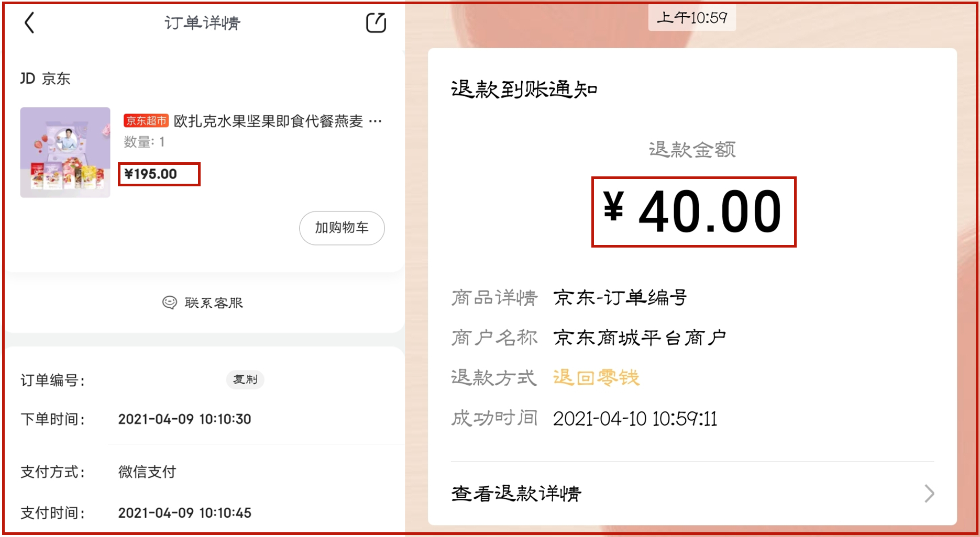Open 查看退款详情 row
This screenshot has width=980, height=537.
click(x=692, y=494)
